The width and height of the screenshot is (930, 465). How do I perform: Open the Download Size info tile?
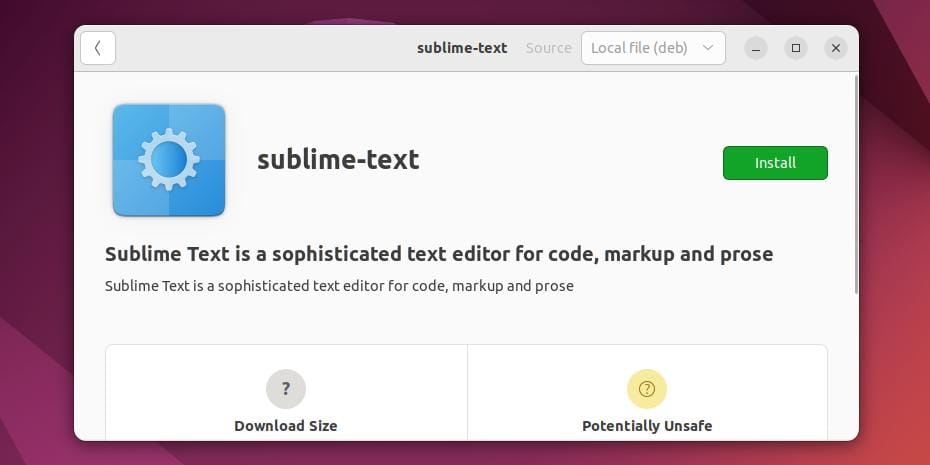(x=286, y=393)
